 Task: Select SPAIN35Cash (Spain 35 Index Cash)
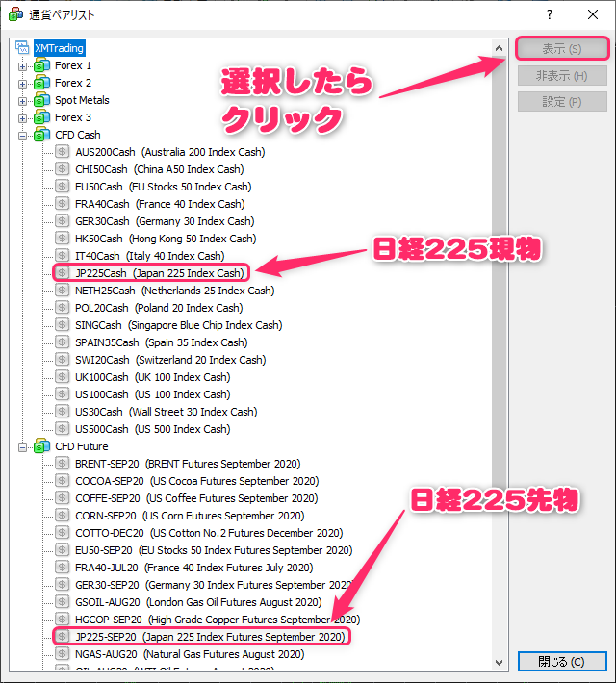click(162, 342)
